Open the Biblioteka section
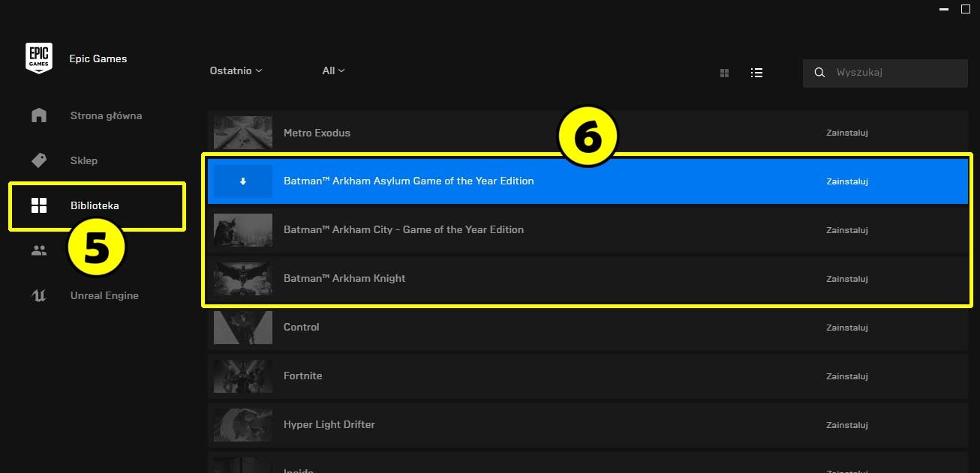This screenshot has height=473, width=980. click(x=95, y=205)
